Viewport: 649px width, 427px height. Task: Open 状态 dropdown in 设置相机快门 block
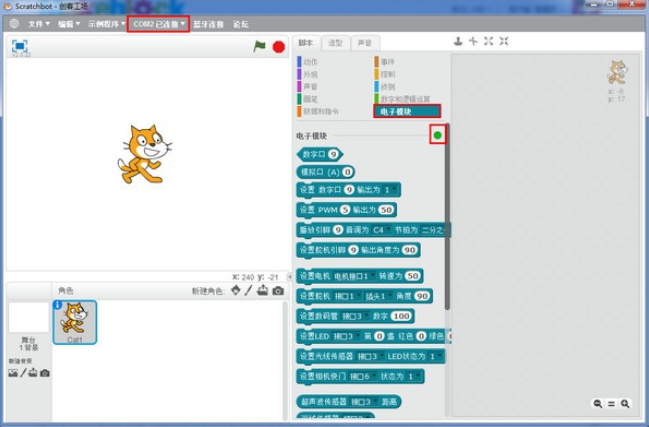tap(414, 377)
